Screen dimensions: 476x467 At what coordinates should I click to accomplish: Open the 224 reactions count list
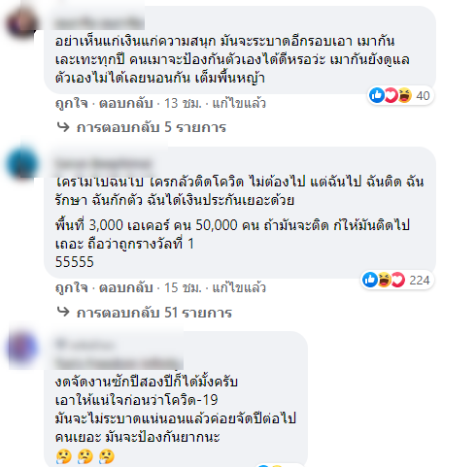[420, 281]
